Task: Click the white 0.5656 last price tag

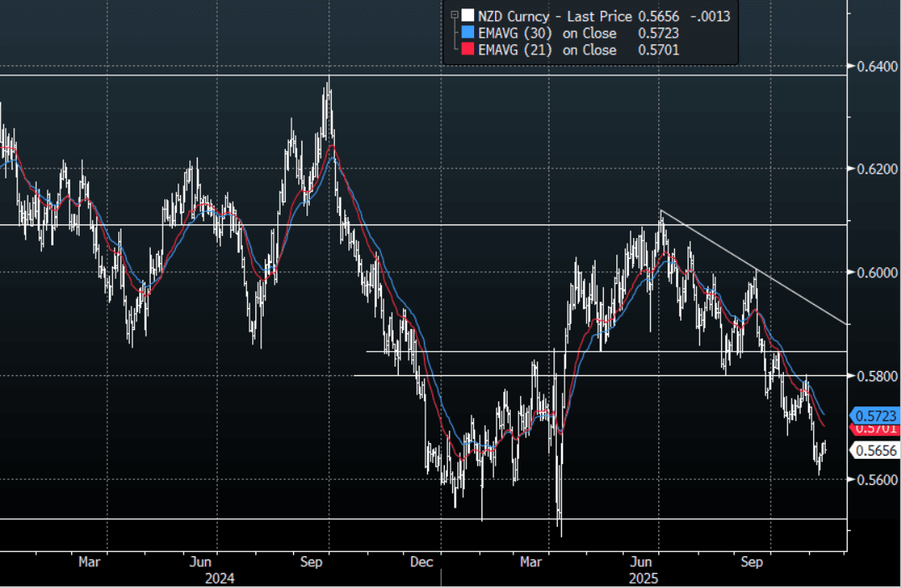Action: tap(876, 451)
